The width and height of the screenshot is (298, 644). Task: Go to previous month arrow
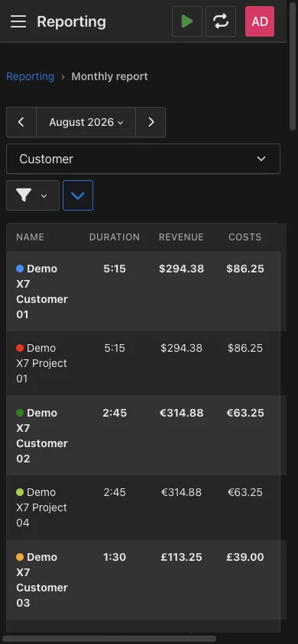[x=21, y=122]
